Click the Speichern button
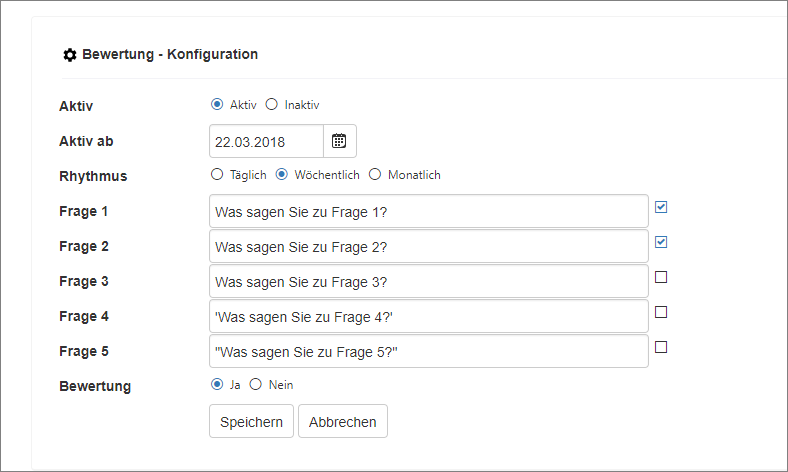 pyautogui.click(x=251, y=421)
